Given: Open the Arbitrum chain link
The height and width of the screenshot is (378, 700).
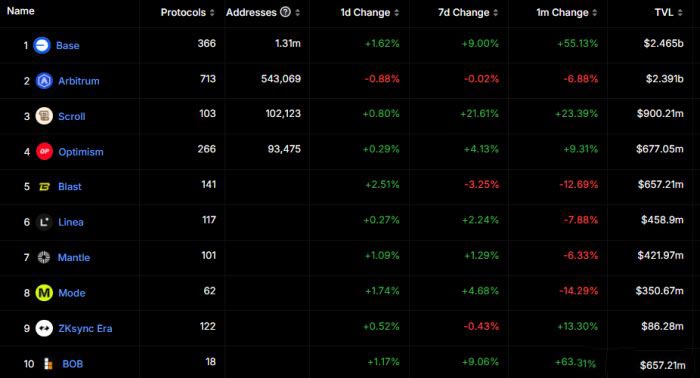Looking at the screenshot, I should click(79, 81).
